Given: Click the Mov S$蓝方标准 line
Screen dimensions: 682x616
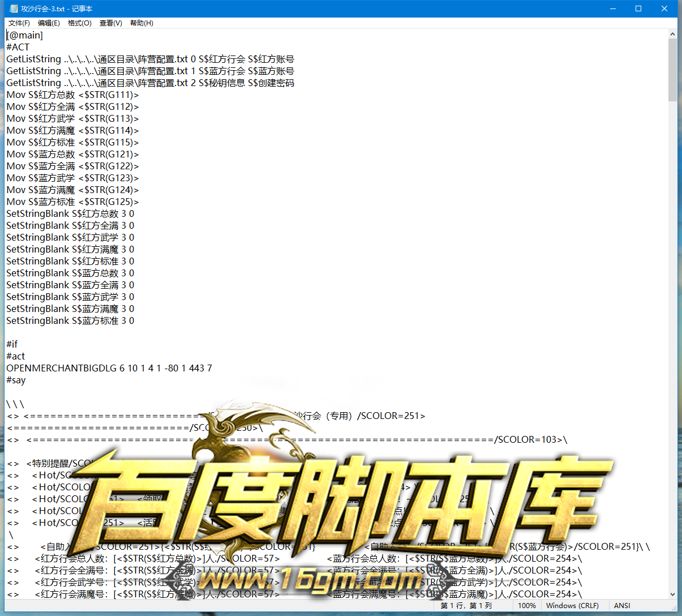Looking at the screenshot, I should [72, 202].
